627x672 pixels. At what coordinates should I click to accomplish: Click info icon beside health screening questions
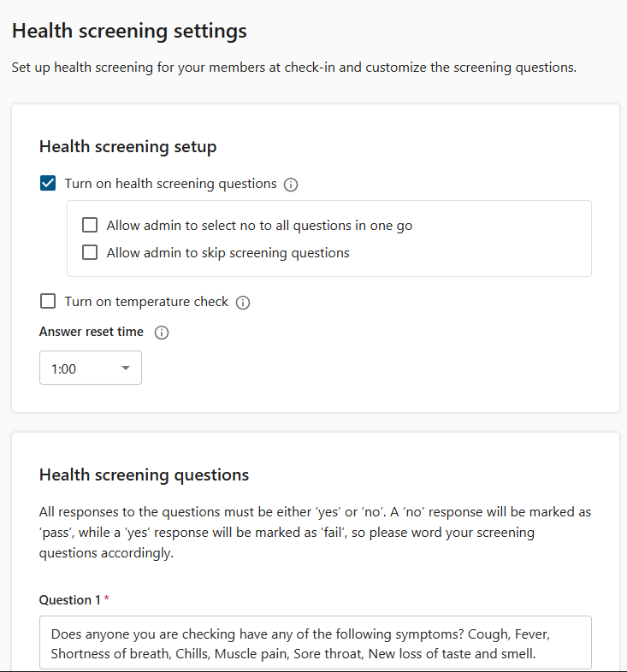pyautogui.click(x=291, y=185)
